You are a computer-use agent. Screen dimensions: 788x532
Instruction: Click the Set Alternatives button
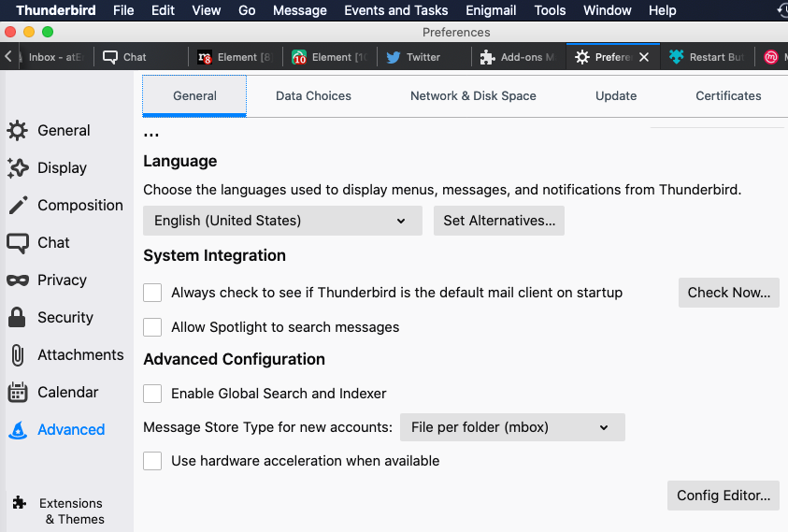click(x=499, y=221)
